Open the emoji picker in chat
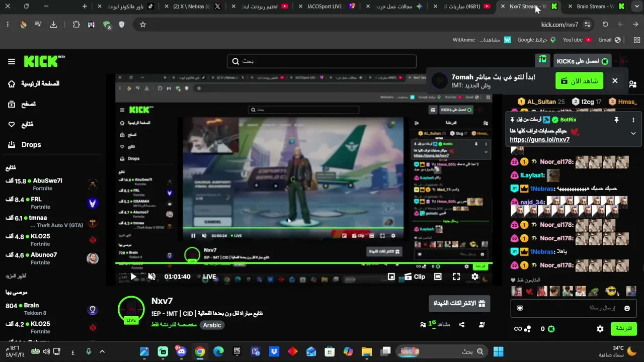The height and width of the screenshot is (362, 644). point(627,308)
